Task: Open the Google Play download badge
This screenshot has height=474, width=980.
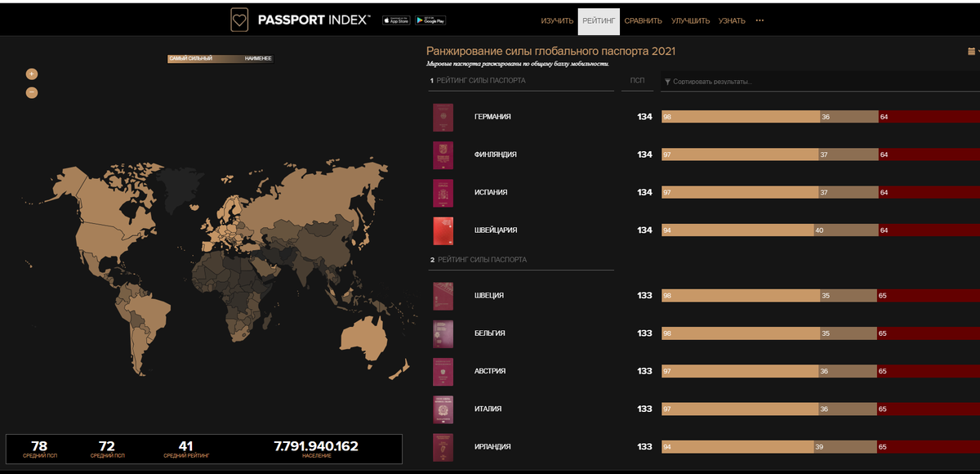Action: (x=430, y=20)
